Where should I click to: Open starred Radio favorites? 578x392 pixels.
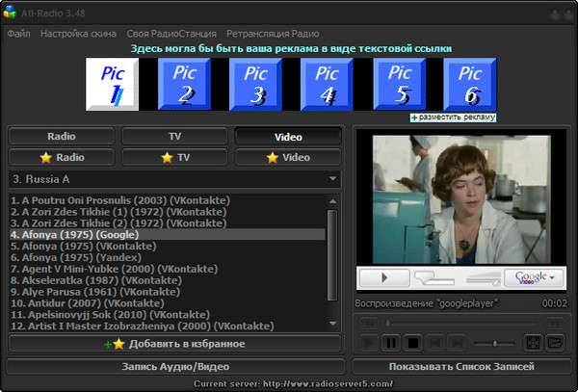(x=61, y=157)
